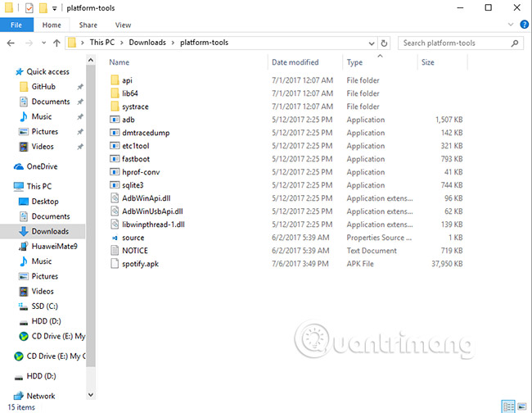
Task: Navigate to Downloads breadcrumb
Action: pyautogui.click(x=147, y=43)
